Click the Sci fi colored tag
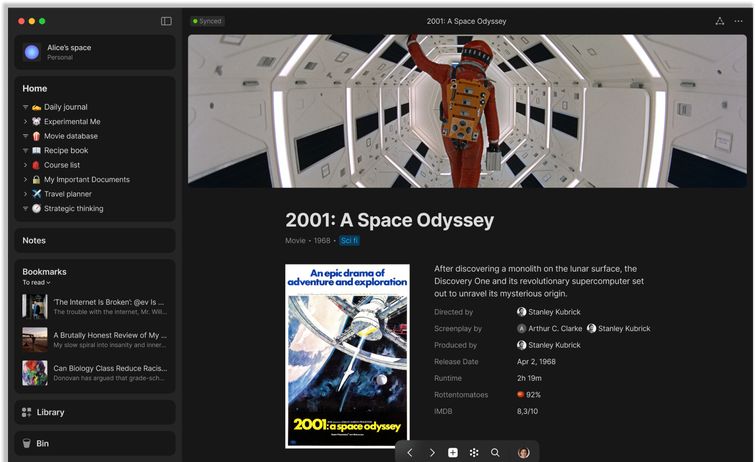The height and width of the screenshot is (462, 756). pyautogui.click(x=349, y=241)
